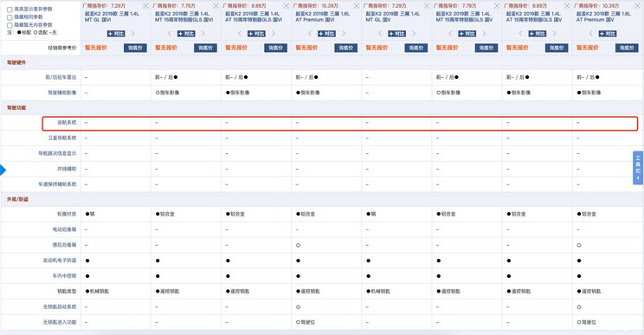Screen dimensions: 644x335
Task: Move 8.89万 AT GLS 国V column left
Action: click(520, 34)
